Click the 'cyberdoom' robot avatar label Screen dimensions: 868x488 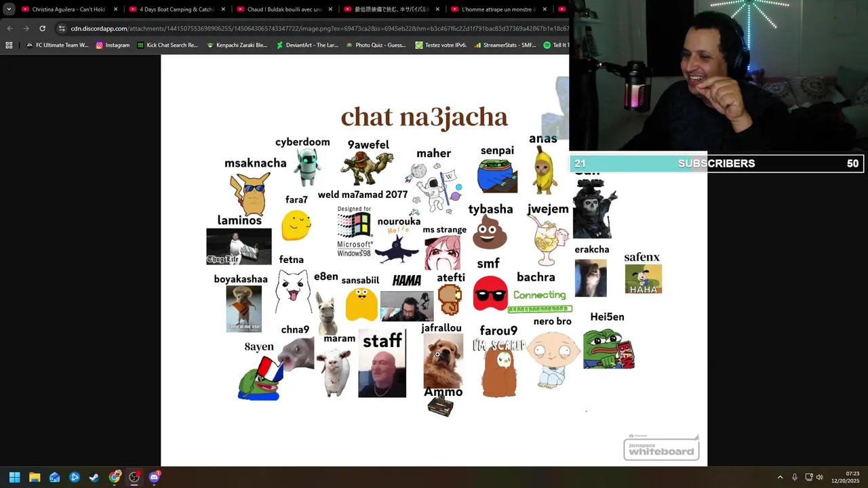pos(302,142)
